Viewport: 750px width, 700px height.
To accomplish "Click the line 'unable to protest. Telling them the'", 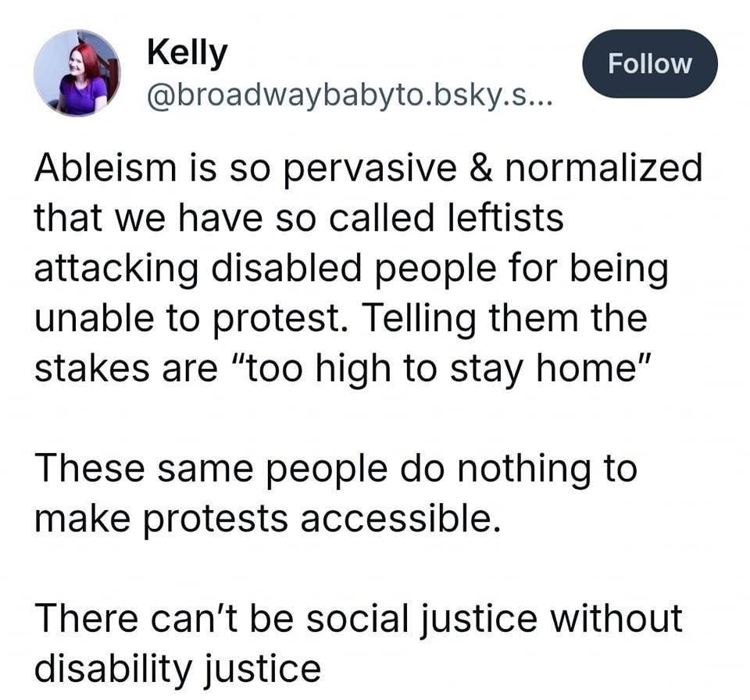I will [x=341, y=319].
